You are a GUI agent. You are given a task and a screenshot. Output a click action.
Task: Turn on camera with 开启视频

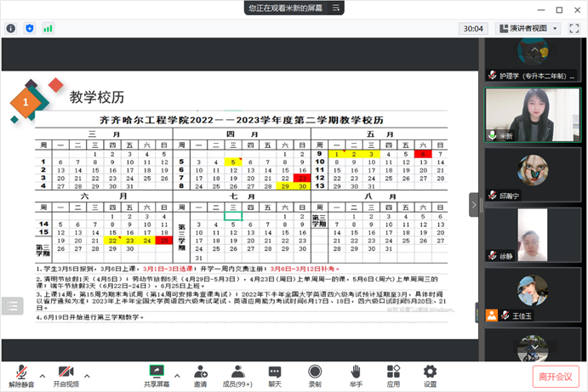tap(66, 375)
